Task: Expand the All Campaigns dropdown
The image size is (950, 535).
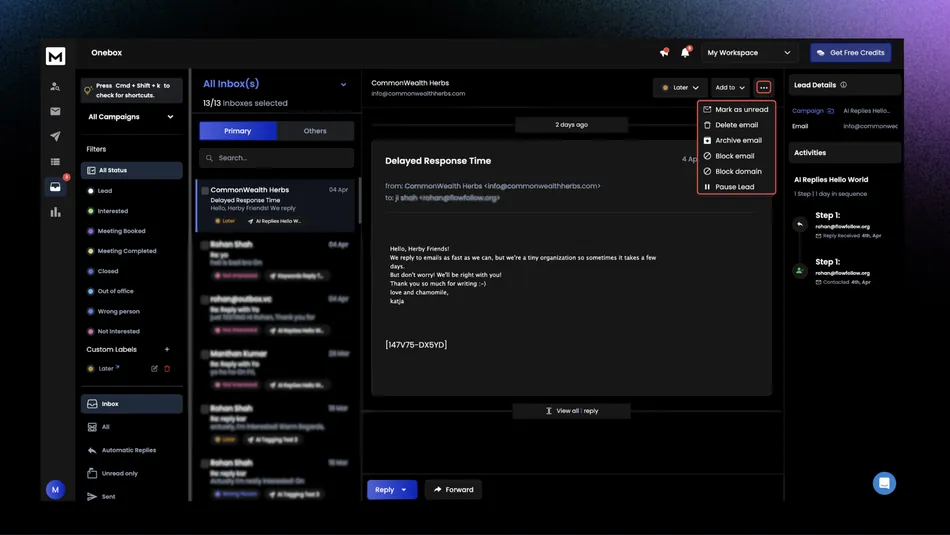Action: pos(131,117)
